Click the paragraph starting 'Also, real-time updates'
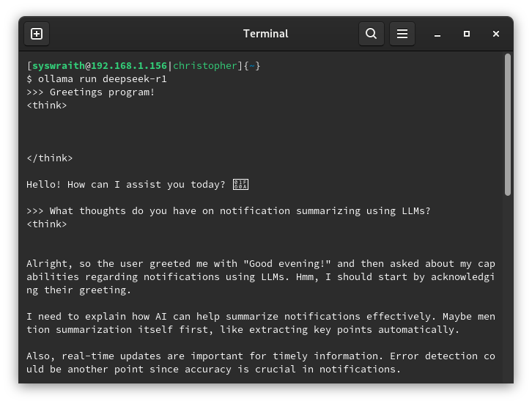532x404 pixels. 260,362
